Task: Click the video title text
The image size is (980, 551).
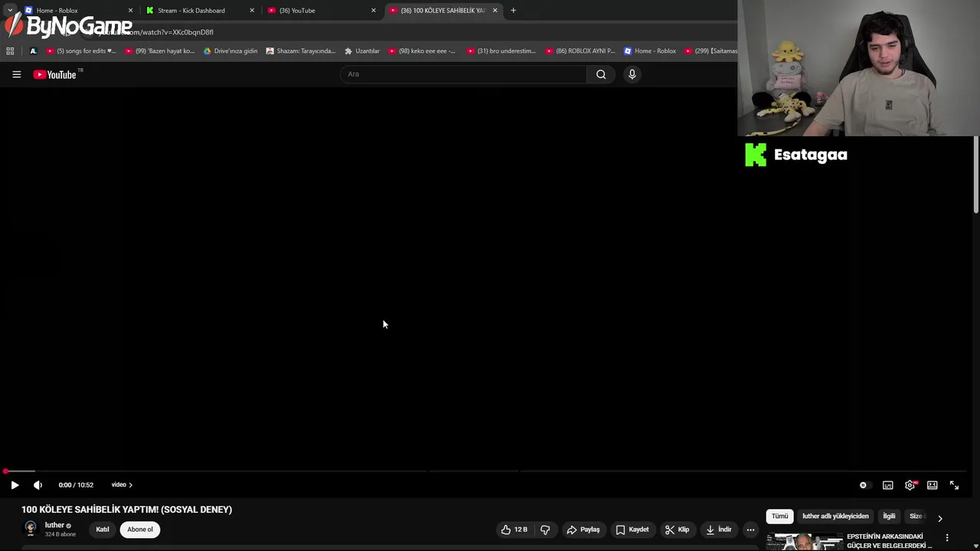Action: (126, 510)
